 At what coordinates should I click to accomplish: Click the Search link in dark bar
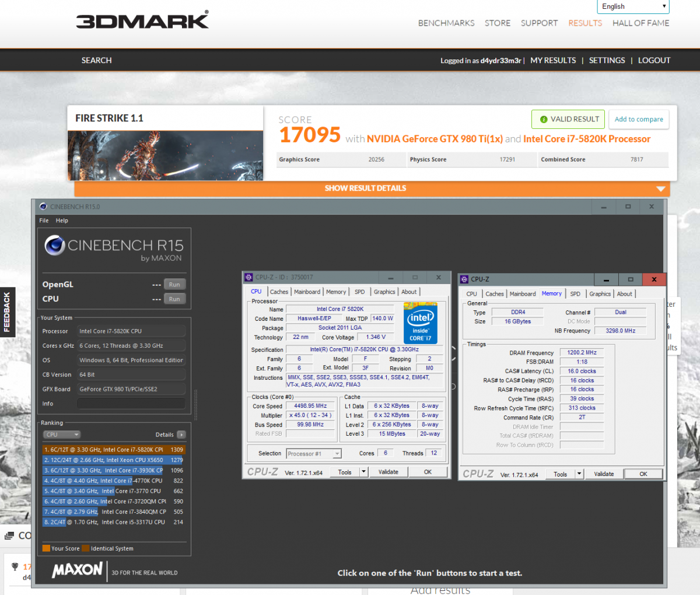tap(97, 60)
